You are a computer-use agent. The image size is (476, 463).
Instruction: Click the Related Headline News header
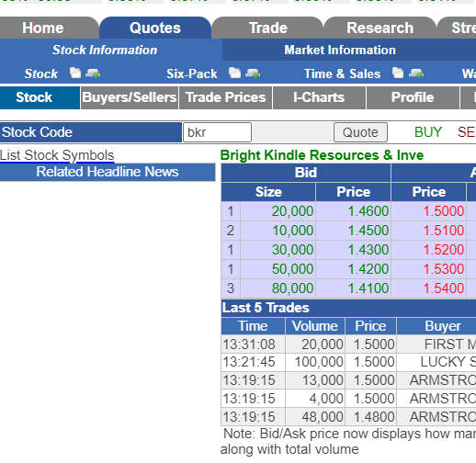click(108, 172)
